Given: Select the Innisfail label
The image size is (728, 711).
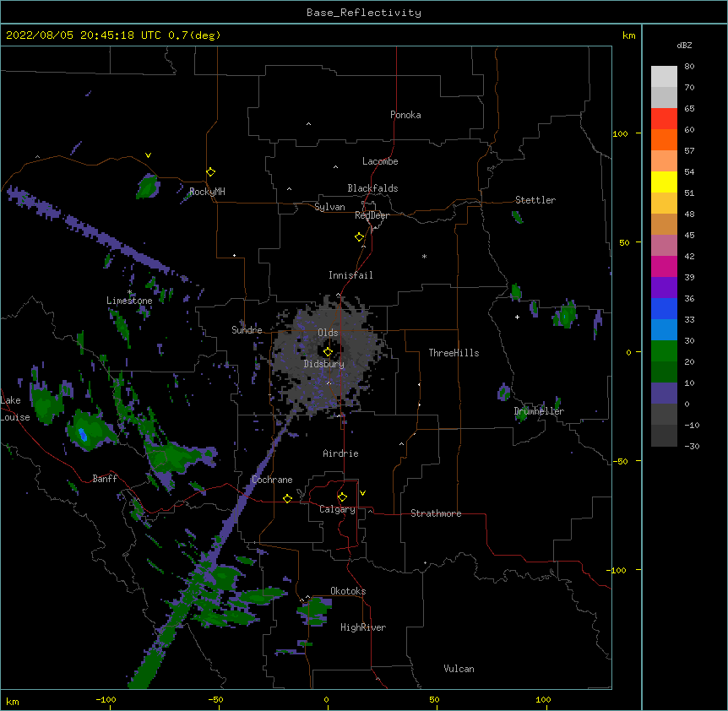Looking at the screenshot, I should coord(350,275).
